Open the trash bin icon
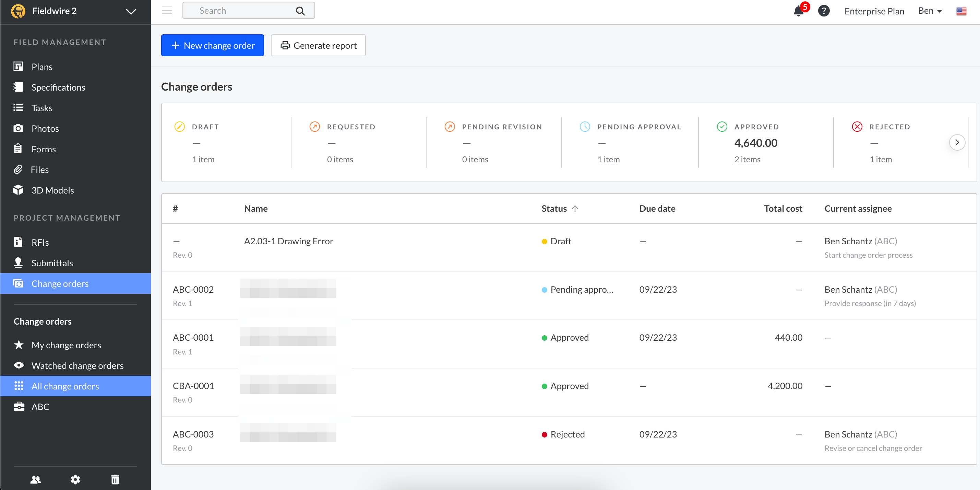The width and height of the screenshot is (980, 490). 115,479
